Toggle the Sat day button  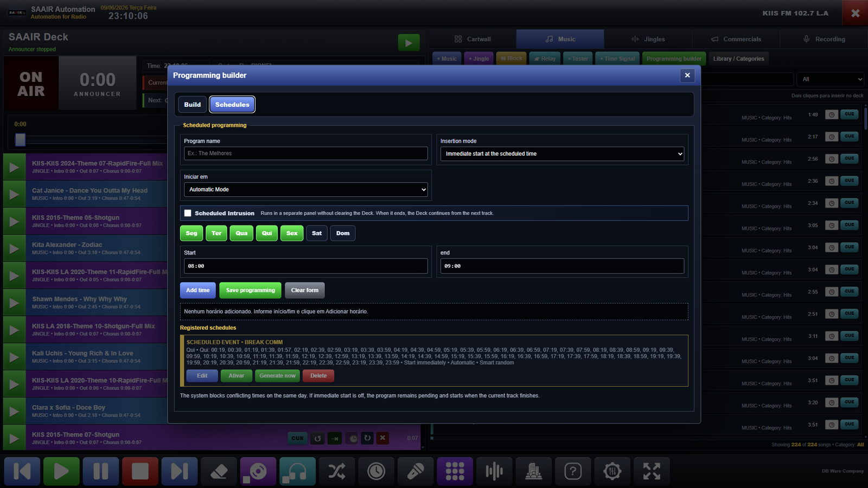point(317,233)
